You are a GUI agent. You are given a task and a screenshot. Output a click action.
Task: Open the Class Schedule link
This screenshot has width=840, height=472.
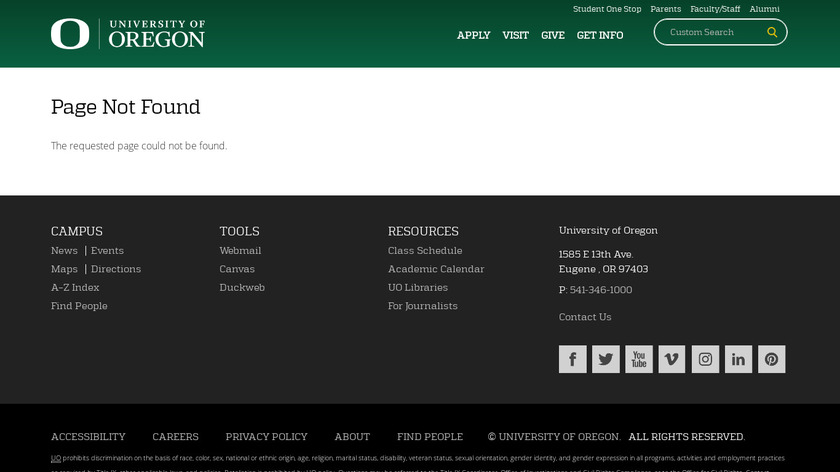[425, 251]
